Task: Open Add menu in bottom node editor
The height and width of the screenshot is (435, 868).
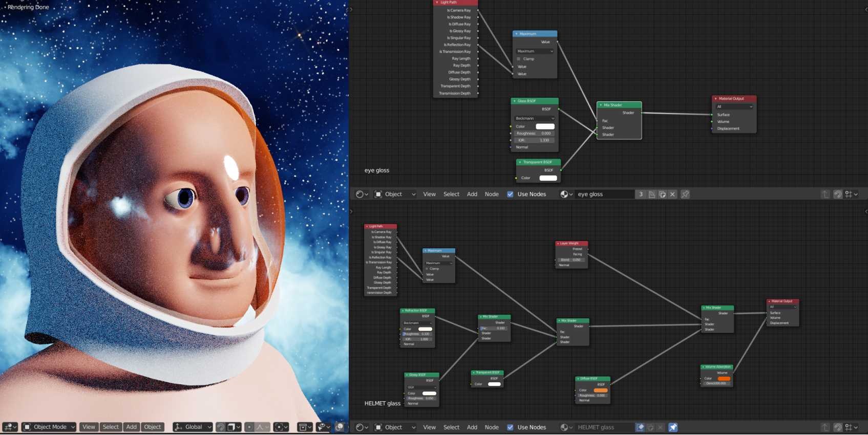Action: coord(472,427)
